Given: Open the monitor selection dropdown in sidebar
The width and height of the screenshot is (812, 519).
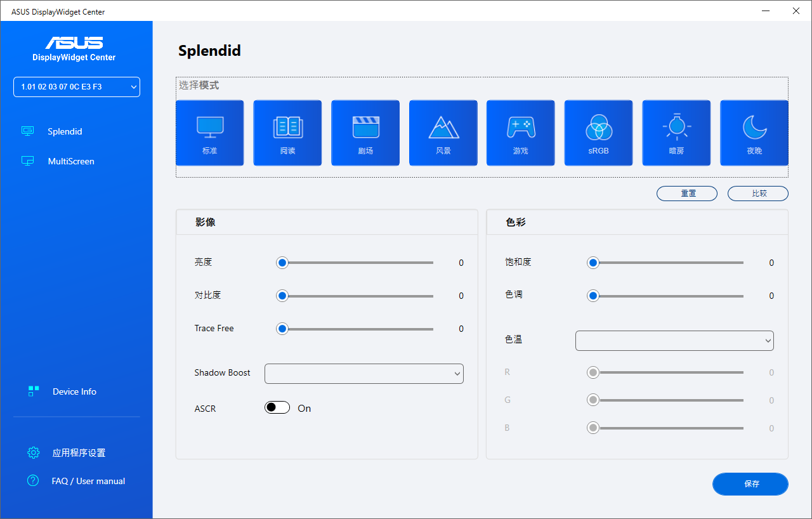Looking at the screenshot, I should point(77,87).
